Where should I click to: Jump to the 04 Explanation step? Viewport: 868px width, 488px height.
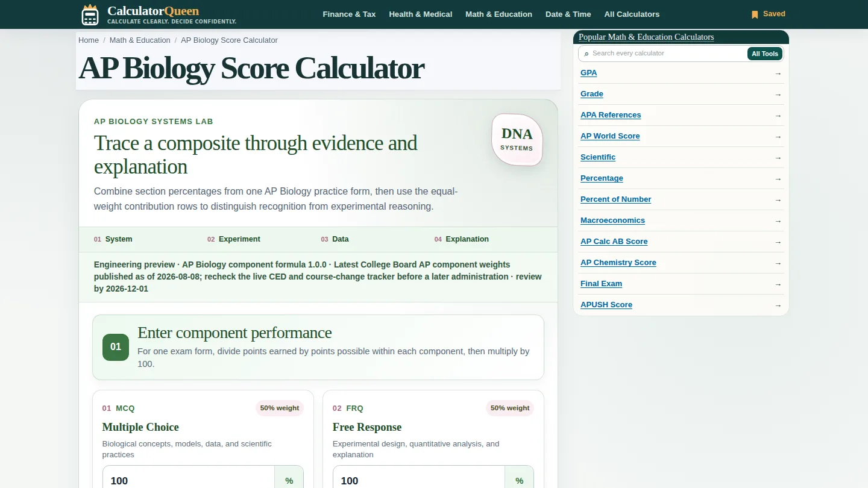[462, 239]
